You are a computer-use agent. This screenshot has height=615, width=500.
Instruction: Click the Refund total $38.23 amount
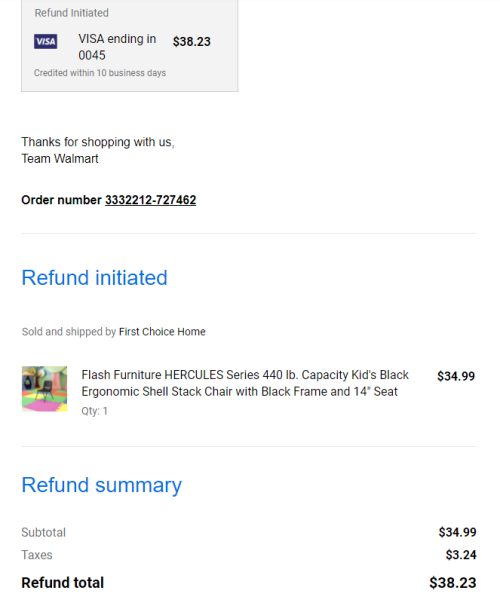pos(453,583)
